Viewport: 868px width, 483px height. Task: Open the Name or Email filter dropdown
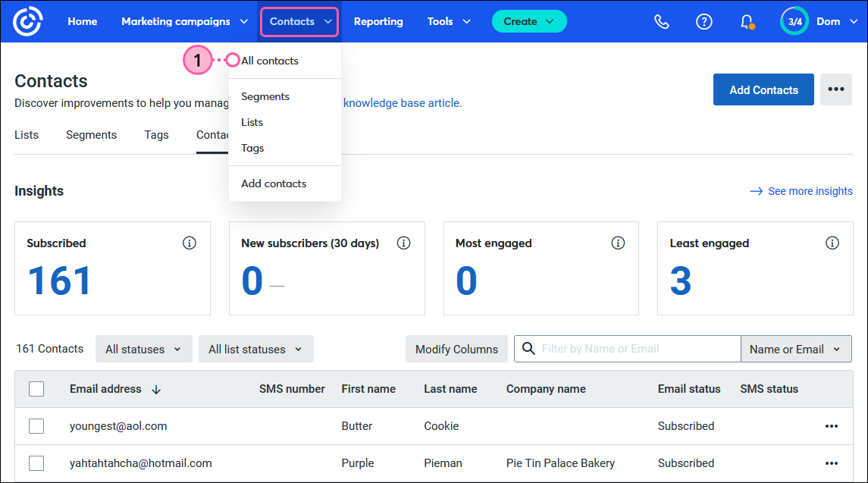tap(795, 349)
